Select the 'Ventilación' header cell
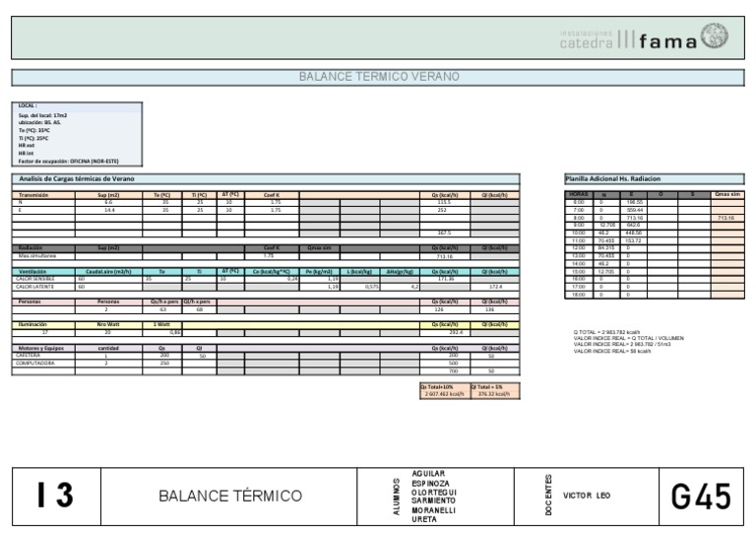756x535 pixels. pos(45,272)
